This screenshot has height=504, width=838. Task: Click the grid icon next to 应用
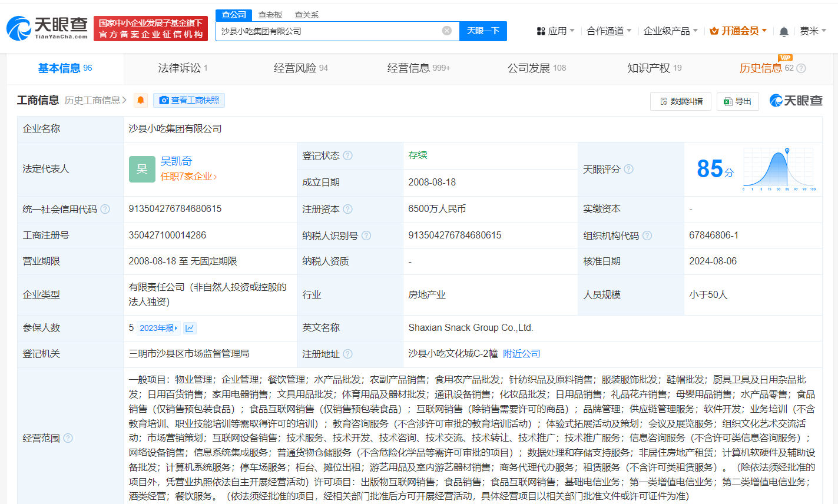[x=541, y=30]
